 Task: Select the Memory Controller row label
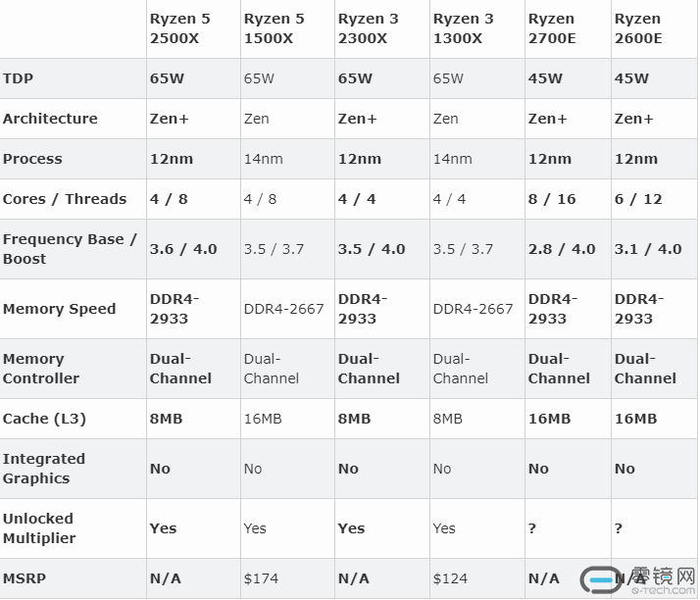coord(41,369)
